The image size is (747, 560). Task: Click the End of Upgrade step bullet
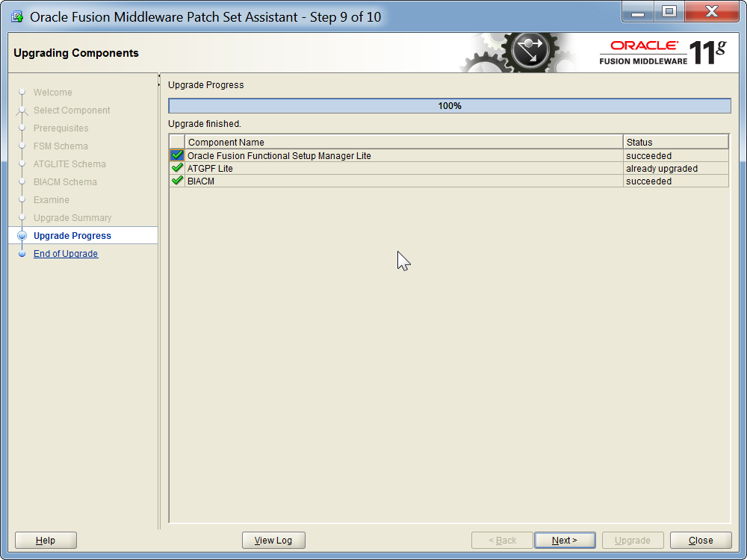(22, 254)
